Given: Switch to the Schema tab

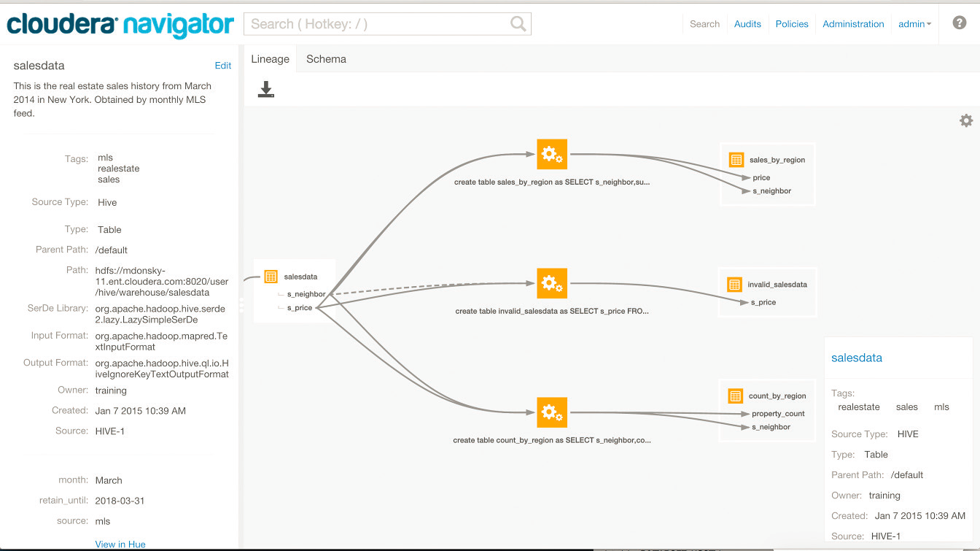Looking at the screenshot, I should 326,59.
